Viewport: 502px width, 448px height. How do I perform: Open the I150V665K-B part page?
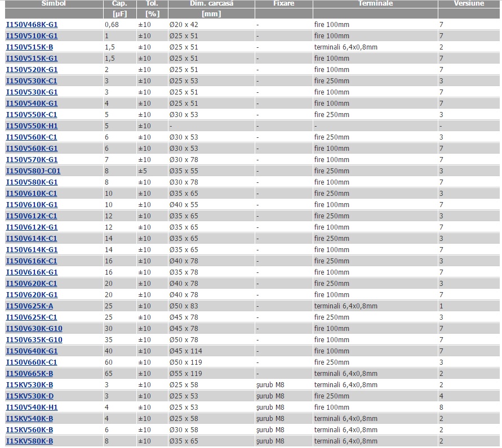(29, 374)
